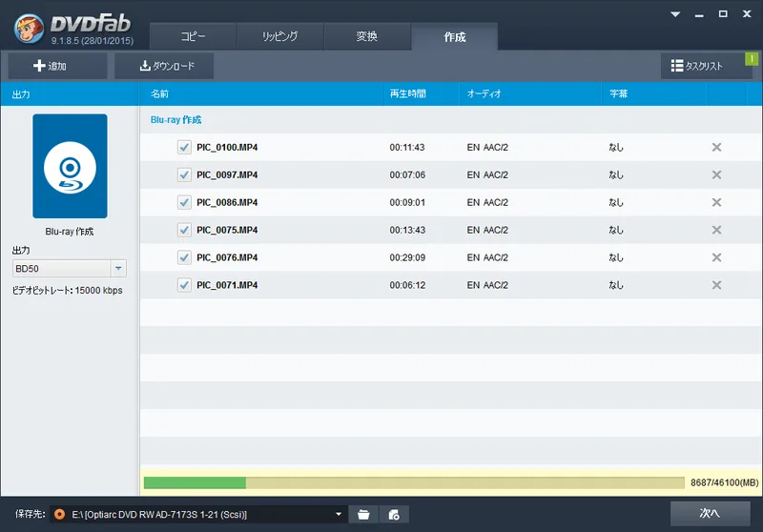Select the PIC_0076.MP4 file name
This screenshot has width=763, height=532.
[x=227, y=257]
